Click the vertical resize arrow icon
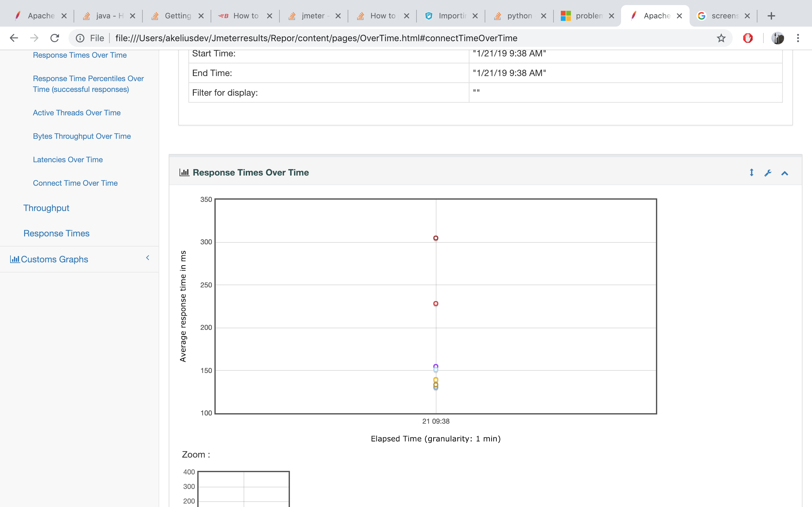The height and width of the screenshot is (507, 812). pyautogui.click(x=752, y=172)
